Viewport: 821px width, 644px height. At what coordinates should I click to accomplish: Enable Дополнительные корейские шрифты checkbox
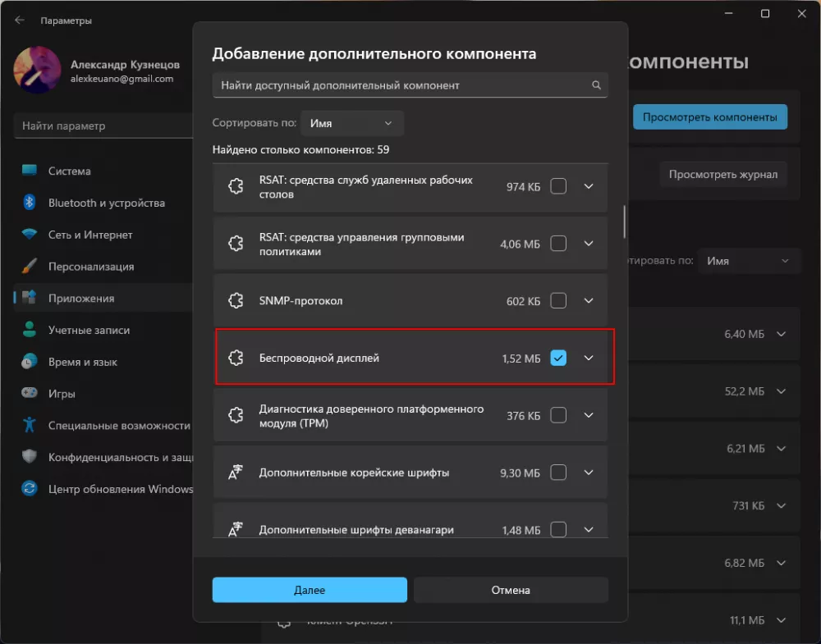558,473
